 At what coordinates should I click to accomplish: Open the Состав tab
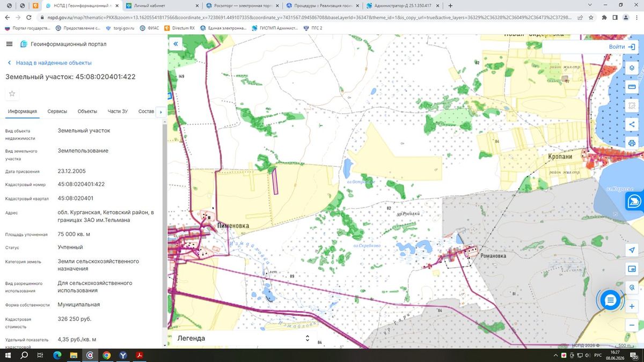click(x=146, y=112)
